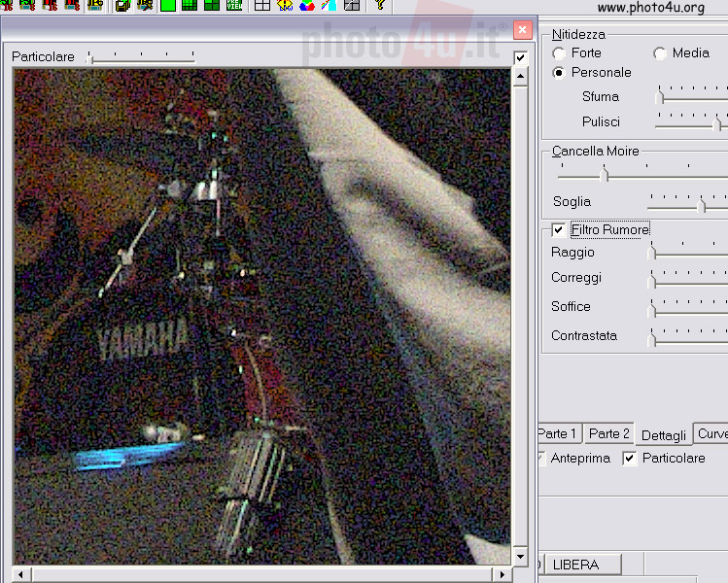Click the Soffice slider handle
The height and width of the screenshot is (583, 728).
pyautogui.click(x=652, y=310)
